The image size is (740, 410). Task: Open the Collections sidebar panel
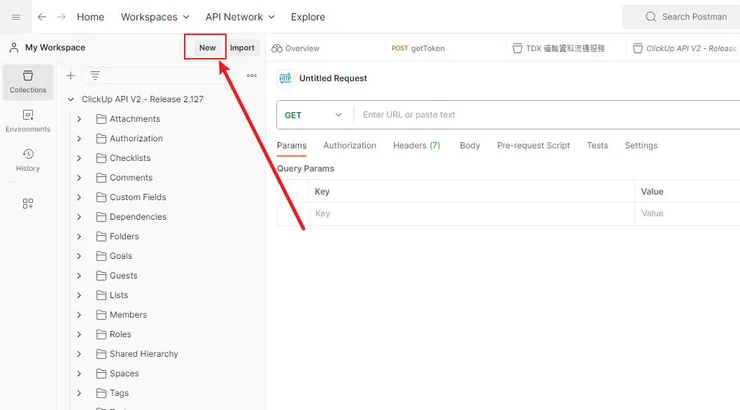(x=28, y=81)
